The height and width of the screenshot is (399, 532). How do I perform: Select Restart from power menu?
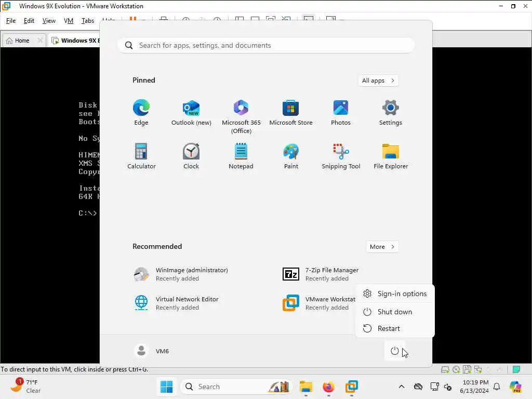point(395,328)
